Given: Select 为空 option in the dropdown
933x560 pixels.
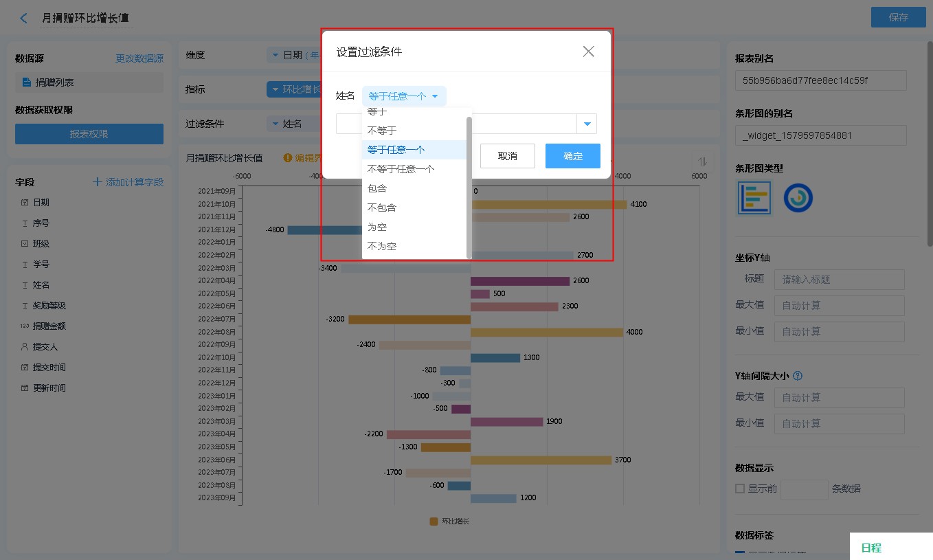Looking at the screenshot, I should click(x=377, y=227).
